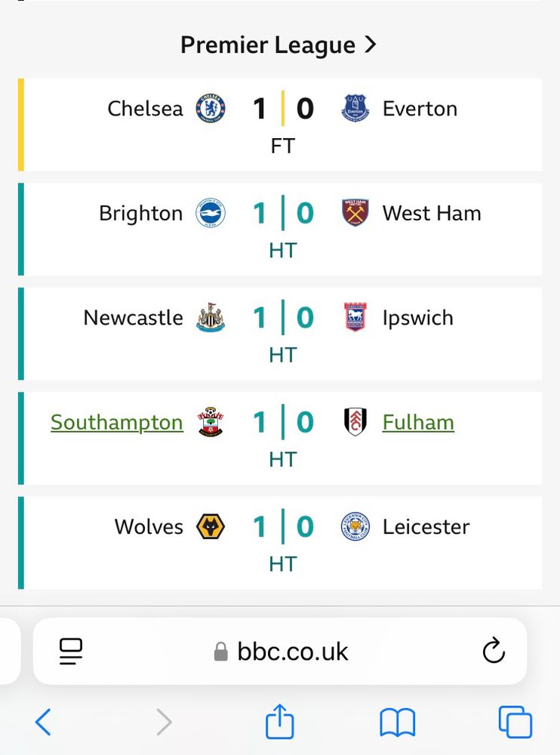Tap the Brighton club badge
Screen dimensions: 560x755
coord(211,214)
